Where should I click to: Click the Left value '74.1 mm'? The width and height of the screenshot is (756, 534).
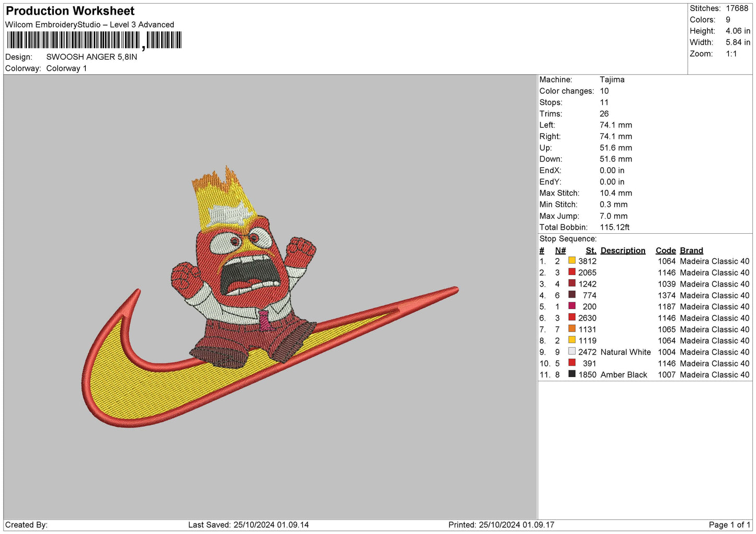click(x=616, y=125)
